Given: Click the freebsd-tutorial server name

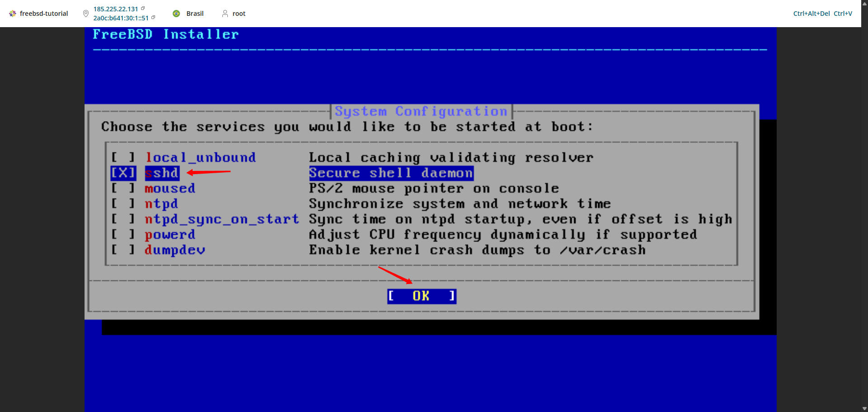Looking at the screenshot, I should point(44,14).
